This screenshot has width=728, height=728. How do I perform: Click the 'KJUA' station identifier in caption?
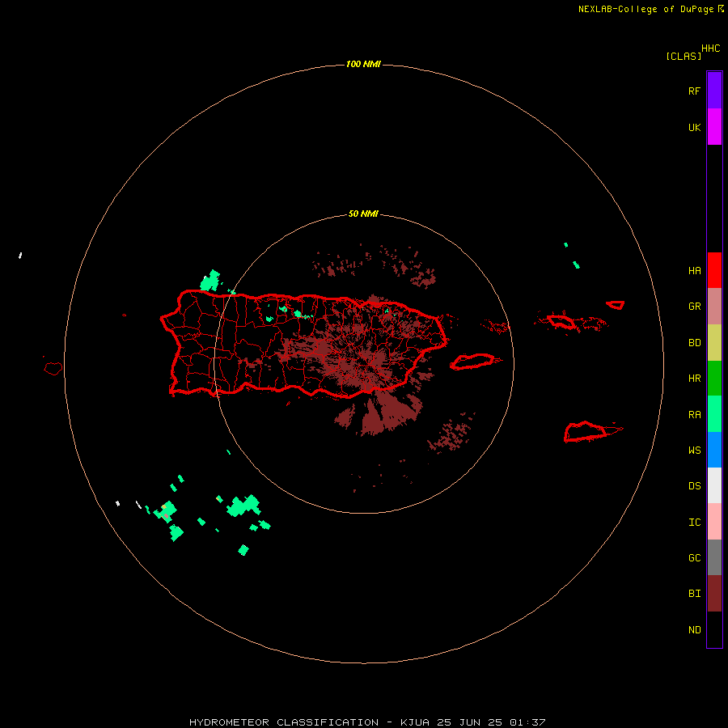415,722
